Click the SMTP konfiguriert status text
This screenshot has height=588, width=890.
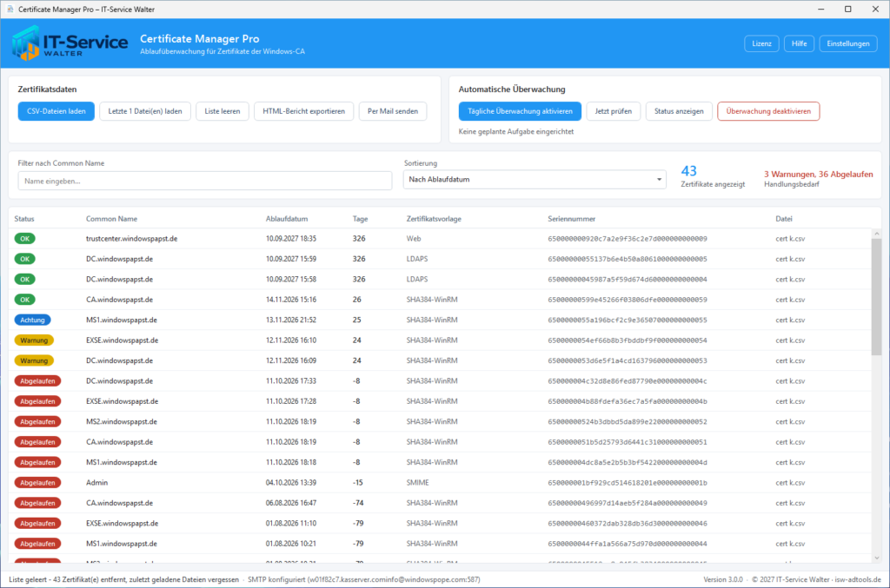364,579
